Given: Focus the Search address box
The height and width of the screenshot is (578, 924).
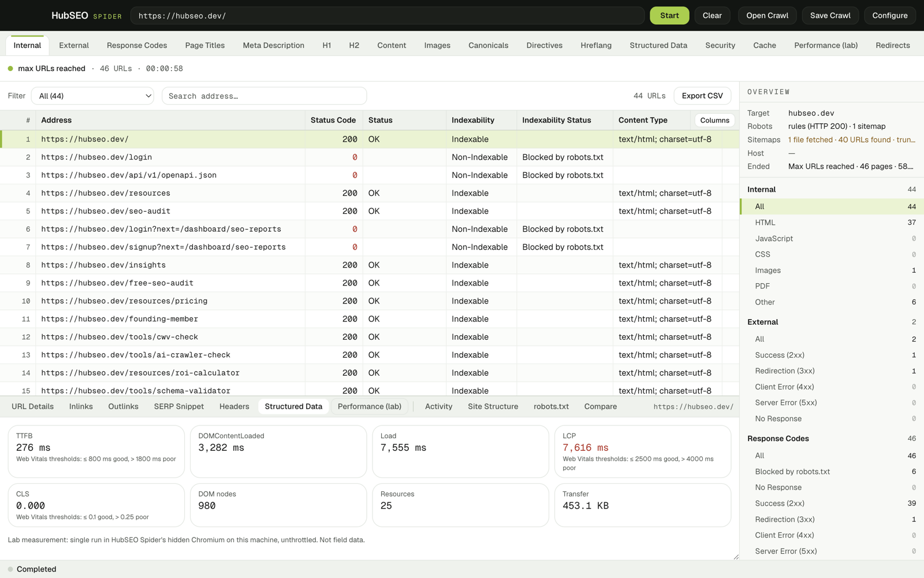Looking at the screenshot, I should pos(264,96).
